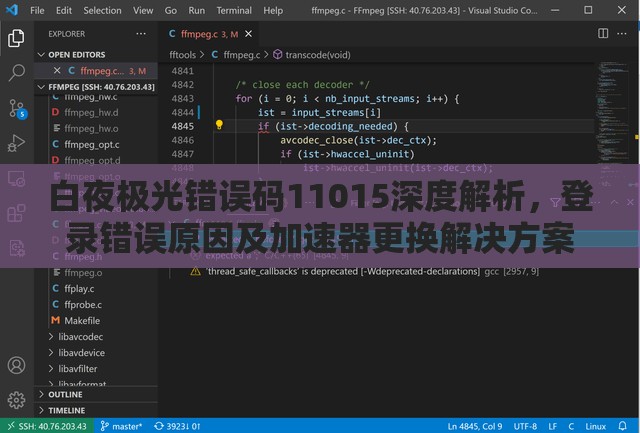Click the SSH remote indicator in status bar

(47, 426)
